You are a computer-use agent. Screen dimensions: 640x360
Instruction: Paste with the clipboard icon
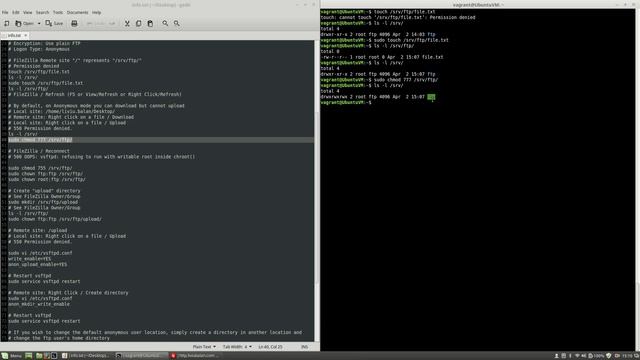[x=150, y=24]
